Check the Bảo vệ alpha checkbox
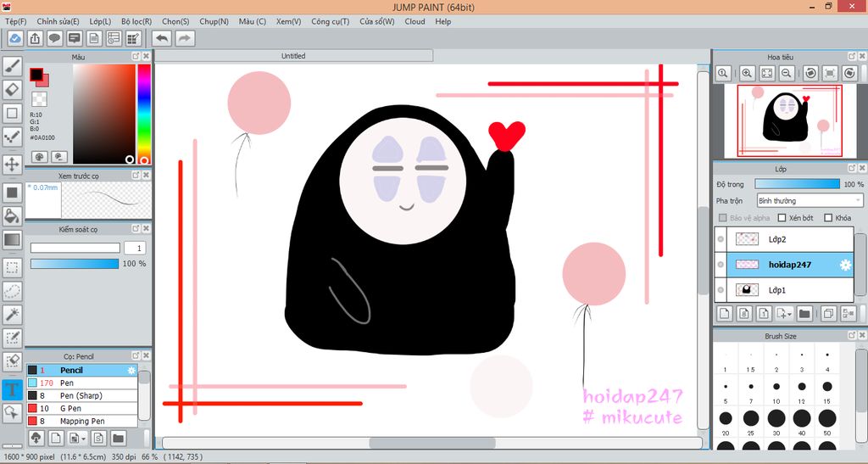Screen dimensions: 868x464 (722, 218)
